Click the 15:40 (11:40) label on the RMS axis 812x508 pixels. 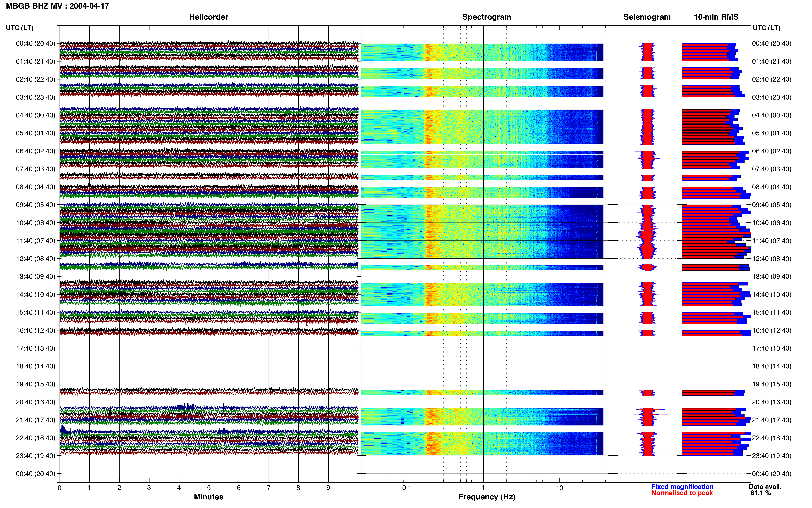pos(772,313)
